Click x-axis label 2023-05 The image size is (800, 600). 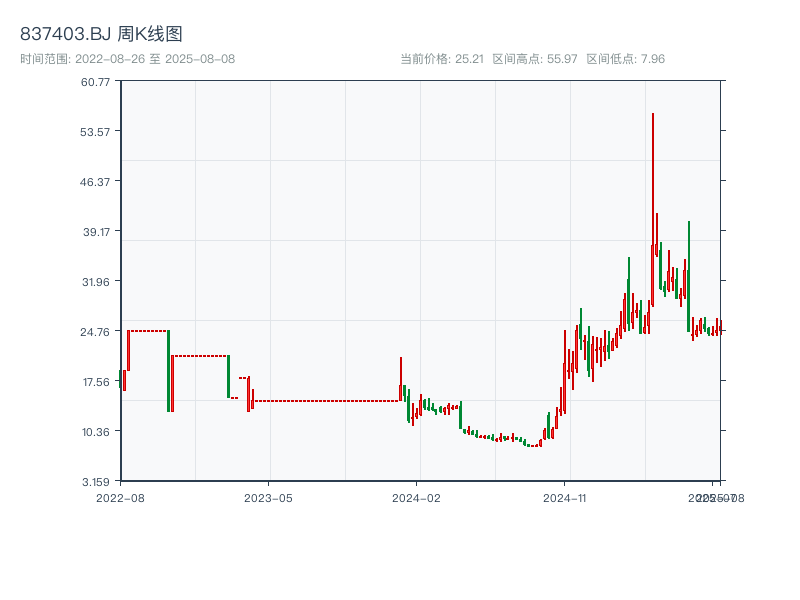click(268, 498)
